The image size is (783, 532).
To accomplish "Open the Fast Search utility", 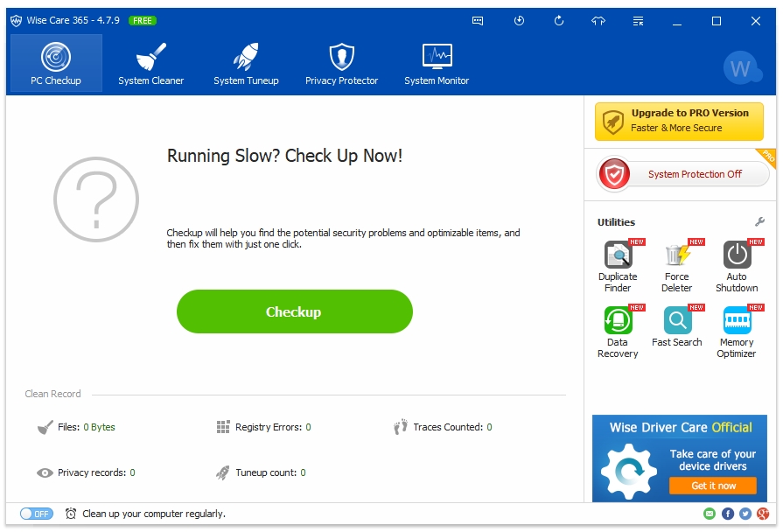I will (x=676, y=326).
